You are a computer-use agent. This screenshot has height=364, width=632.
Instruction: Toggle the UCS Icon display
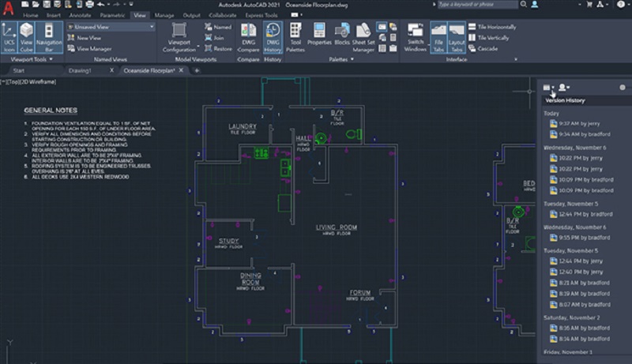9,37
